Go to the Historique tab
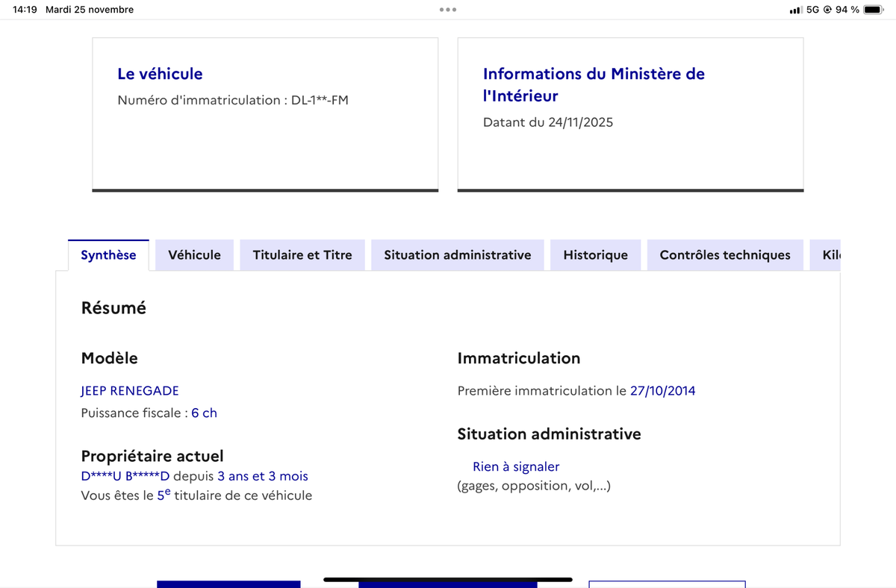Image resolution: width=896 pixels, height=588 pixels. coord(595,255)
